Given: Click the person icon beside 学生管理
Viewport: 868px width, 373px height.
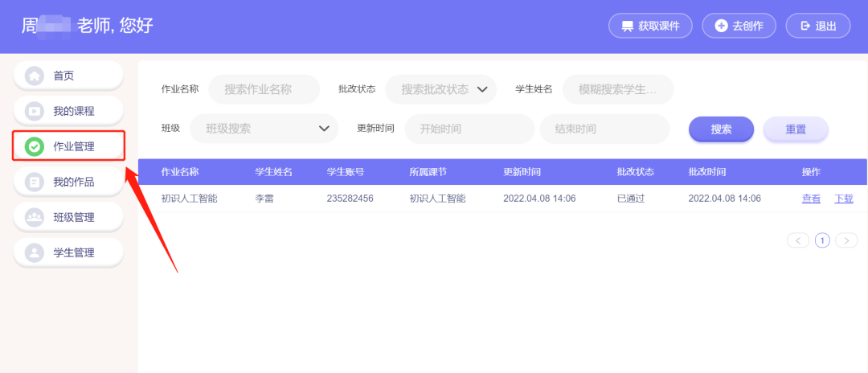Looking at the screenshot, I should 35,252.
